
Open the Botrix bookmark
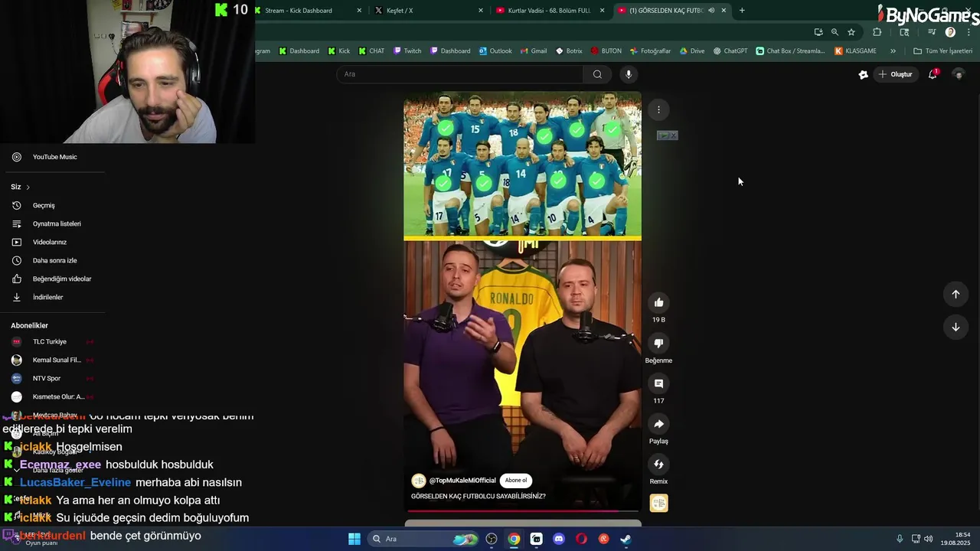[569, 51]
